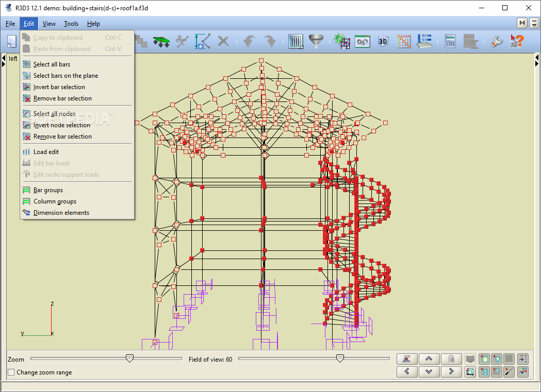
Task: Click the mirror panel button in the menu bar
Action: (522, 23)
